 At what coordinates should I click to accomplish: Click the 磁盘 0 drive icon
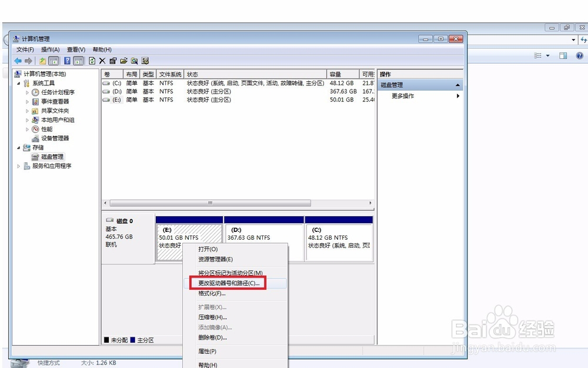[110, 220]
